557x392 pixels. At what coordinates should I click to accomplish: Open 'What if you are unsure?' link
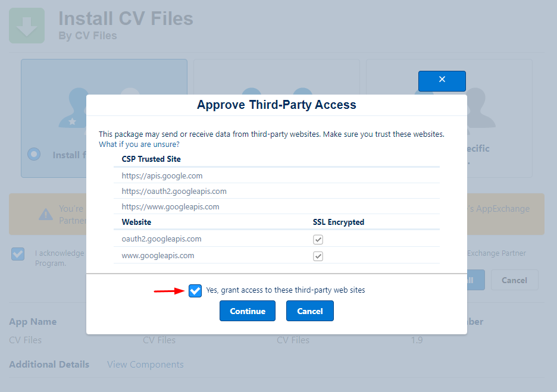139,144
